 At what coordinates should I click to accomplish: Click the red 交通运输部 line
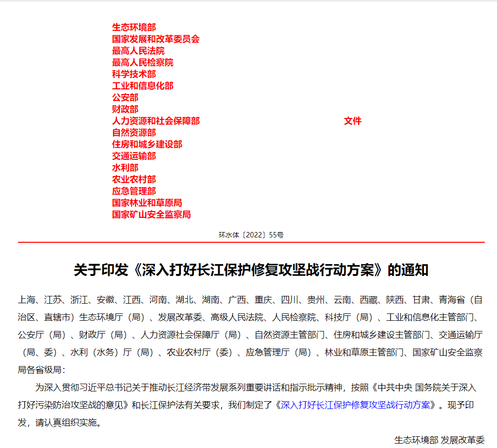134,156
